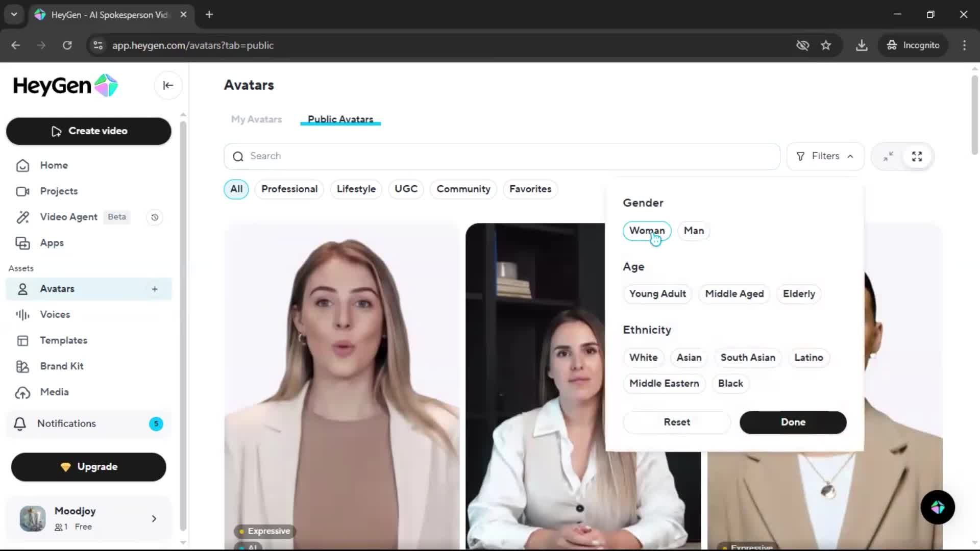Viewport: 980px width, 551px height.
Task: Toggle the South Asian ethnicity filter
Action: click(x=747, y=358)
